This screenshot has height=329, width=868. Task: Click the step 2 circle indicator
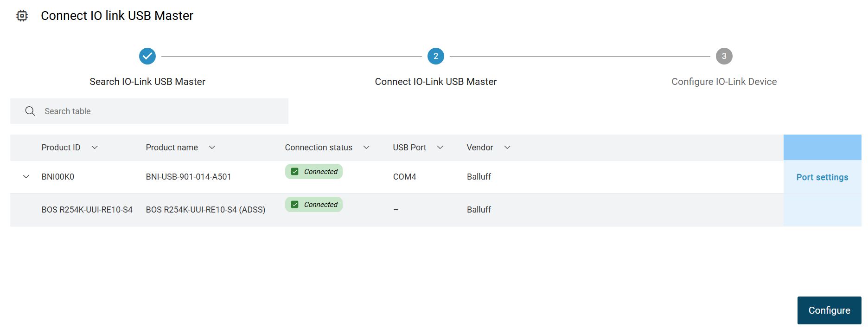click(x=435, y=56)
